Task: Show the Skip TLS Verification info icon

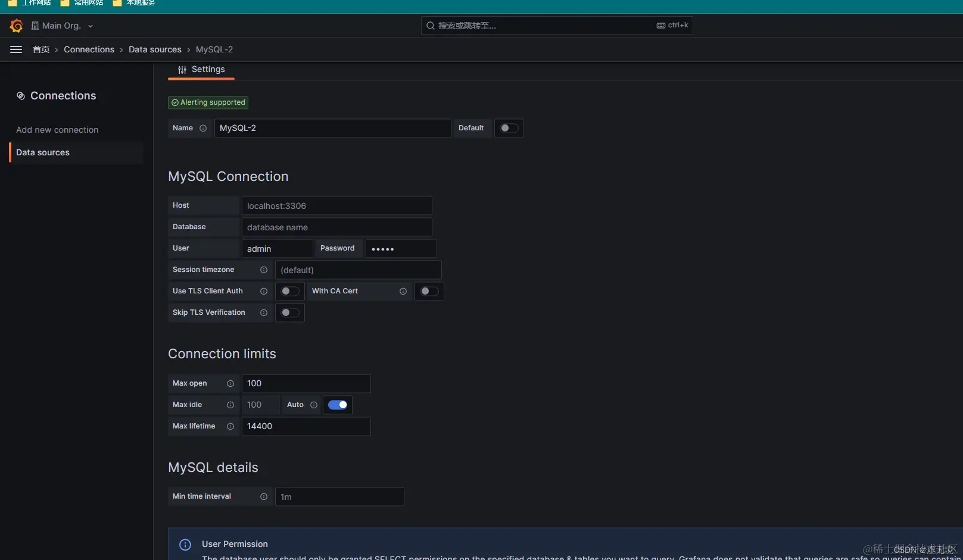Action: [x=264, y=312]
